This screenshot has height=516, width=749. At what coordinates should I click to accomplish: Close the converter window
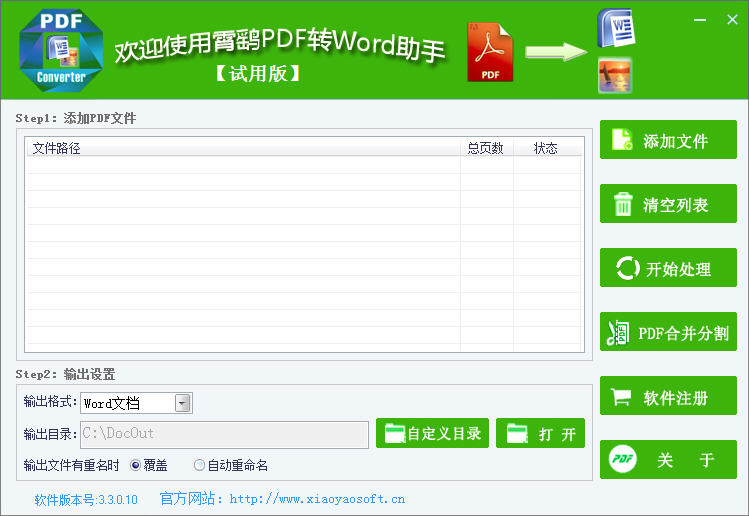point(732,20)
